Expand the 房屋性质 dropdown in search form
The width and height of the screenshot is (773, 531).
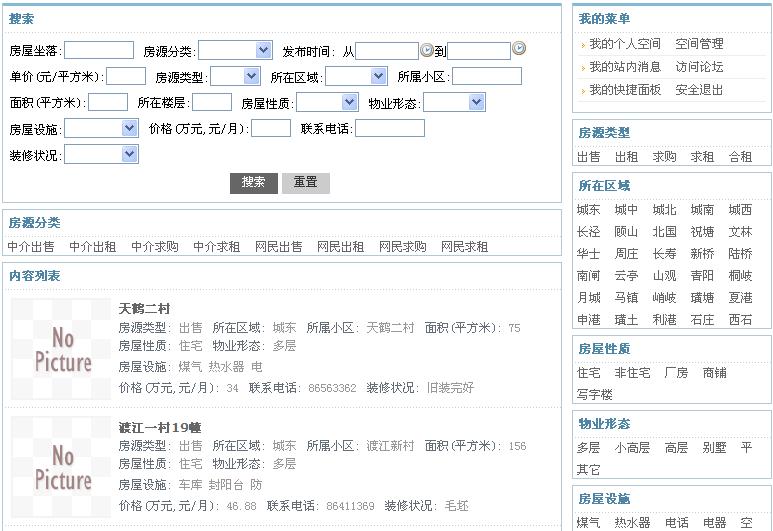[327, 103]
